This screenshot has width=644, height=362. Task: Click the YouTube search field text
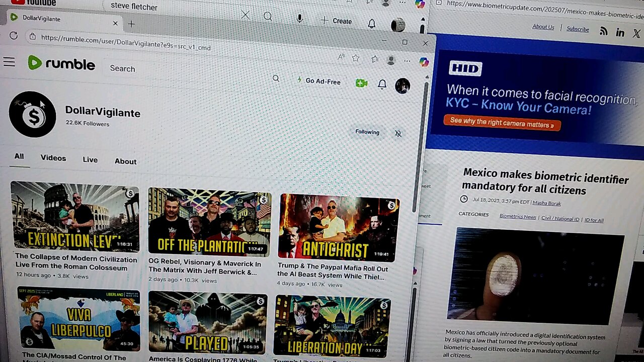point(134,7)
